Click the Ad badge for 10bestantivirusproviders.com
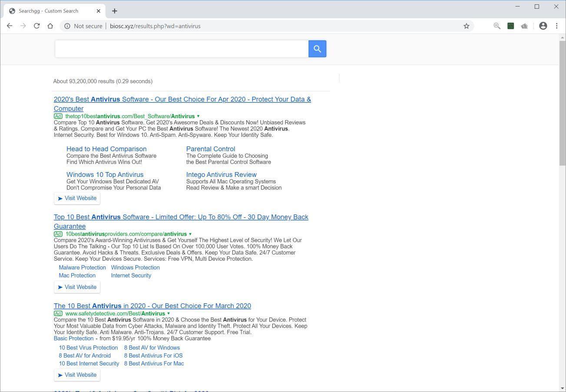This screenshot has height=392, width=566. (58, 234)
